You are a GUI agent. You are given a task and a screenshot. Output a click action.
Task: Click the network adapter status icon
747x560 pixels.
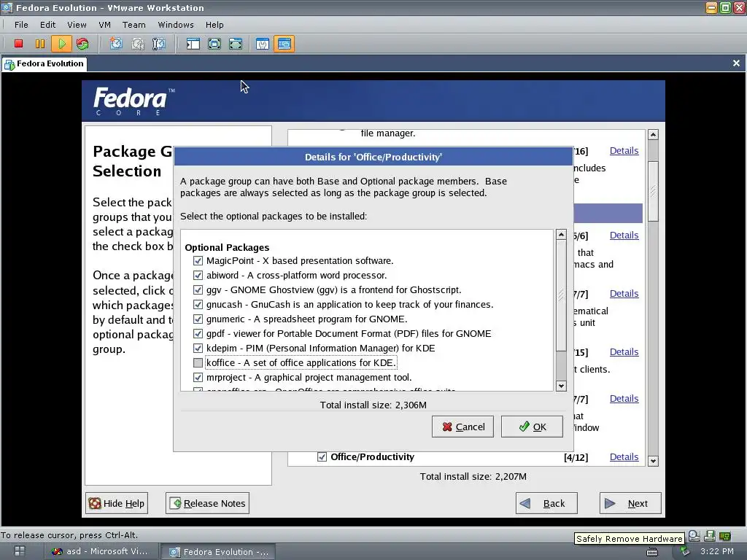(x=725, y=536)
